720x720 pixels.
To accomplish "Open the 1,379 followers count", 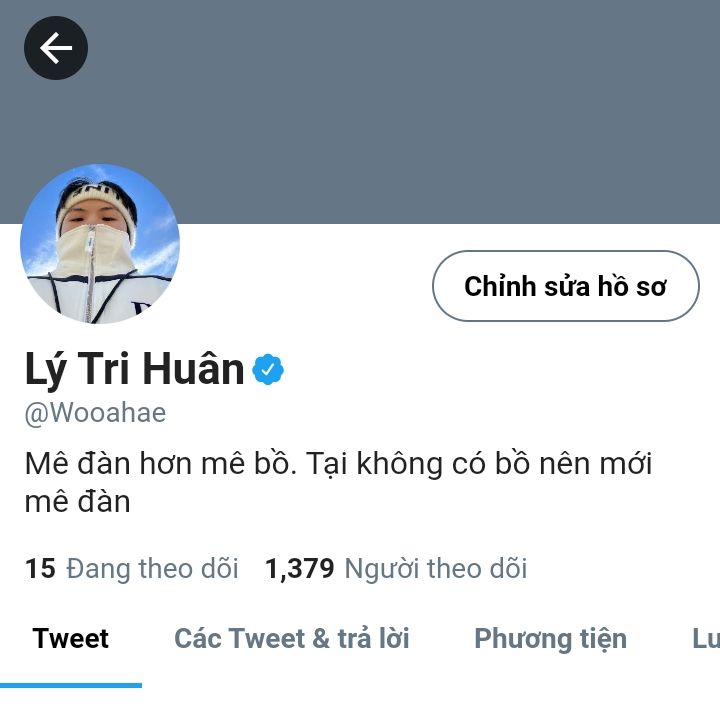I will 300,568.
